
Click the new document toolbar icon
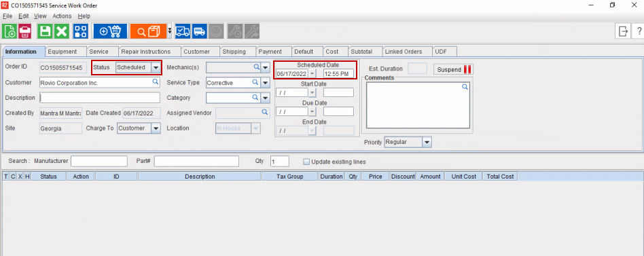tap(9, 31)
